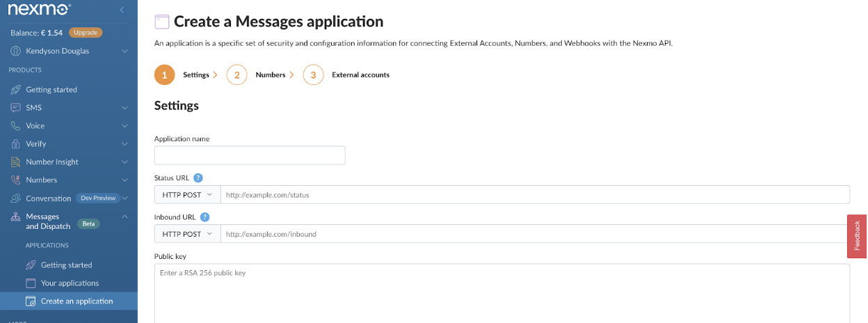The height and width of the screenshot is (323, 868).
Task: Click the rocket icon under Applications
Action: [x=30, y=265]
